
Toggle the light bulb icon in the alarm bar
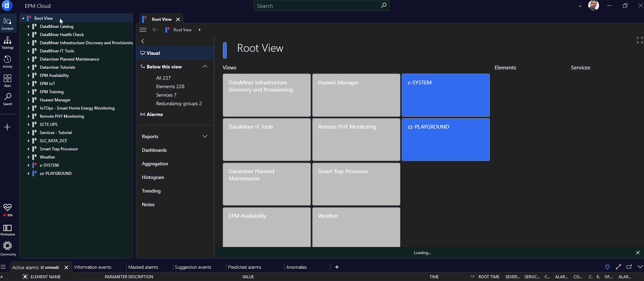coord(607,267)
